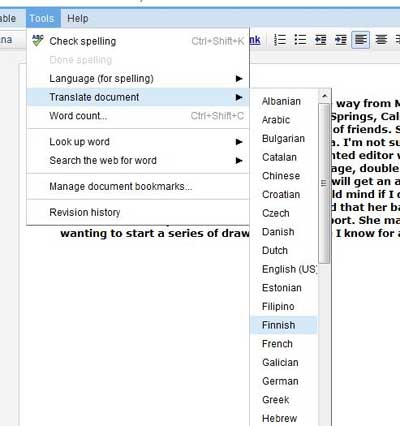Open Revision history
The image size is (400, 426).
coord(138,213)
